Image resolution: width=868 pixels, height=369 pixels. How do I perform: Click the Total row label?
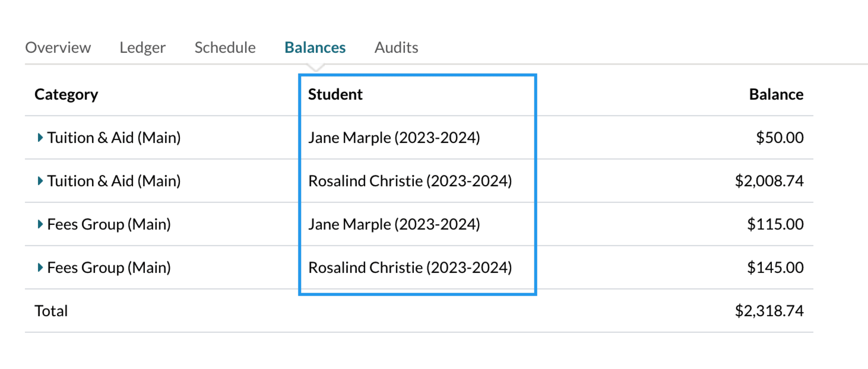51,311
